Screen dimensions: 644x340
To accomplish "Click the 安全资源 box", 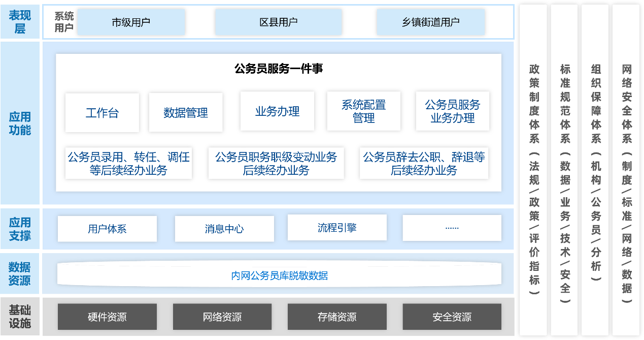I will pos(452,317).
